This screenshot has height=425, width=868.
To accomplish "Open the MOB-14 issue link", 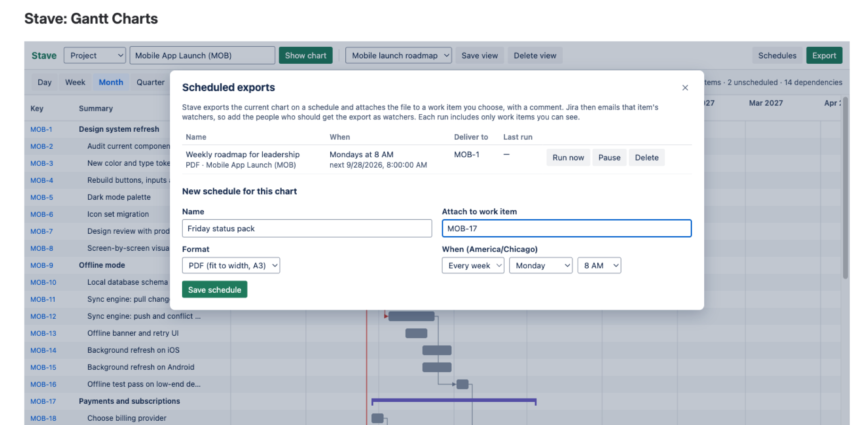I will click(x=43, y=350).
